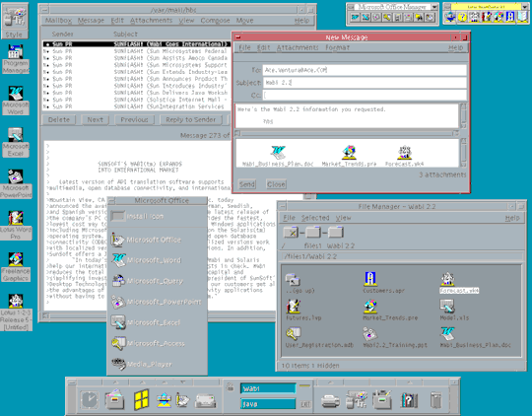This screenshot has height=416, width=532.
Task: Open the Style desktop icon
Action: click(14, 21)
